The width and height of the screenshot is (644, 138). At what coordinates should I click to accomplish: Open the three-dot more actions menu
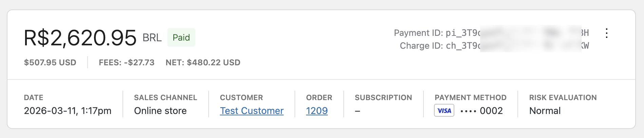tap(606, 33)
